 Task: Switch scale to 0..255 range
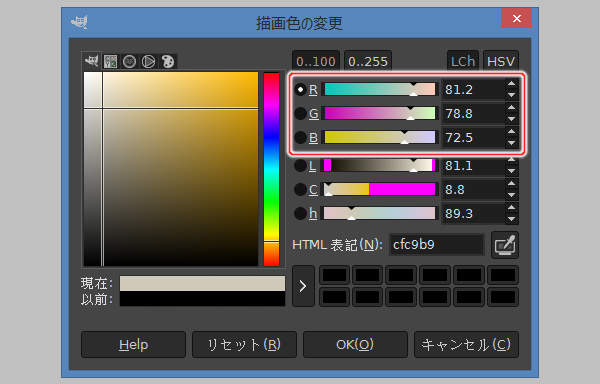point(368,61)
